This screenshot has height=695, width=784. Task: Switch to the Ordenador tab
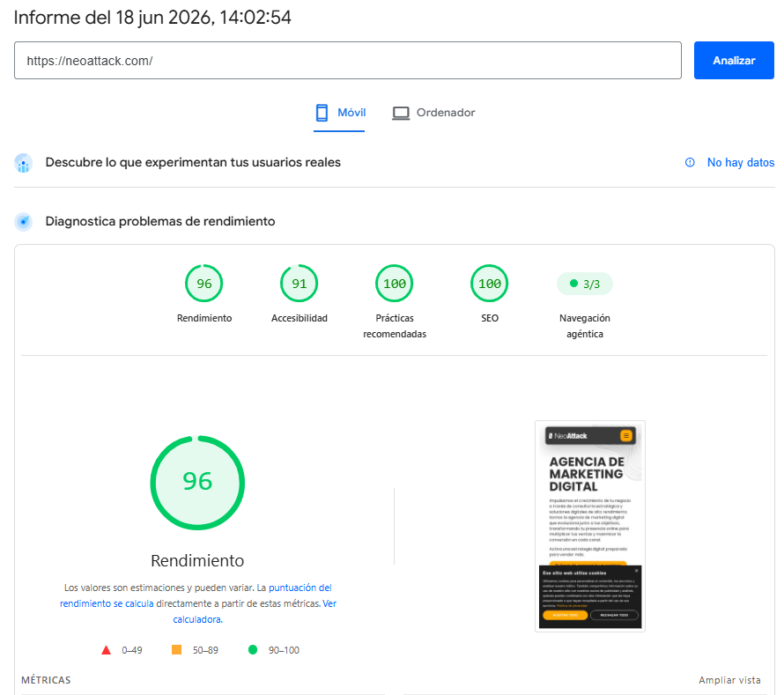(x=433, y=113)
